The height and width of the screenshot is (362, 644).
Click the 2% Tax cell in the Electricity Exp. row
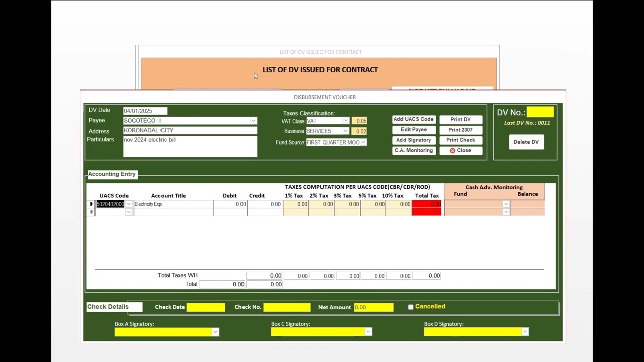(321, 204)
